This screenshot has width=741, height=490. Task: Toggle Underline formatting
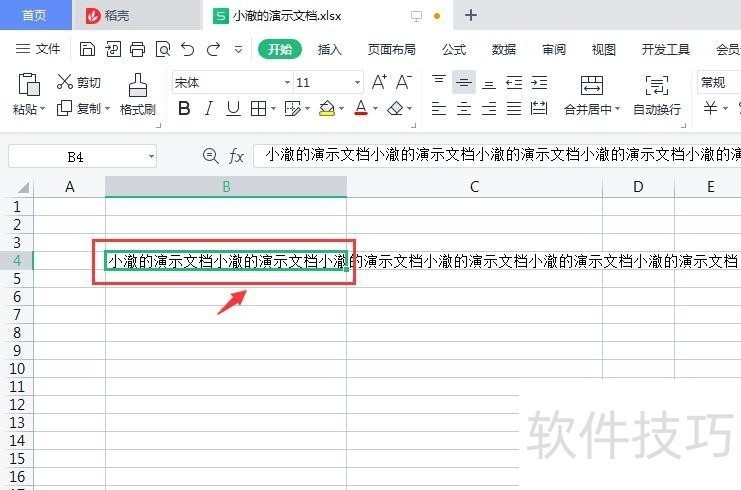coord(233,109)
